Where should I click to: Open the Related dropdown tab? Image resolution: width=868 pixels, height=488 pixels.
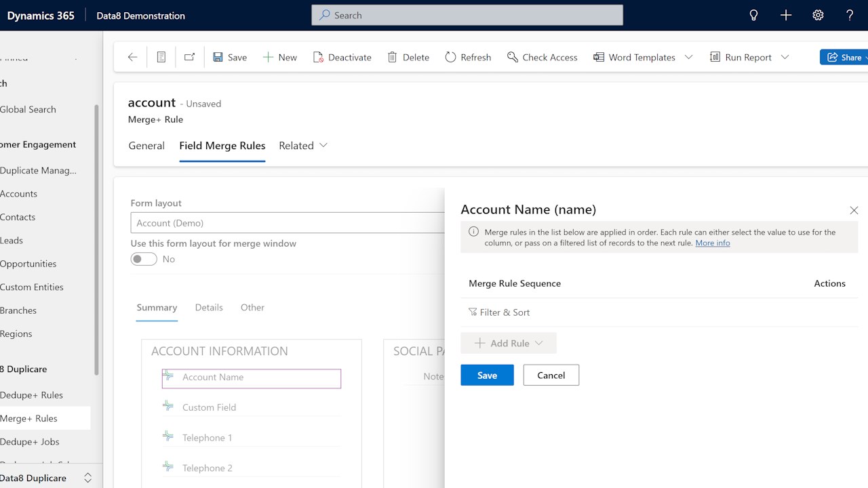coord(303,146)
